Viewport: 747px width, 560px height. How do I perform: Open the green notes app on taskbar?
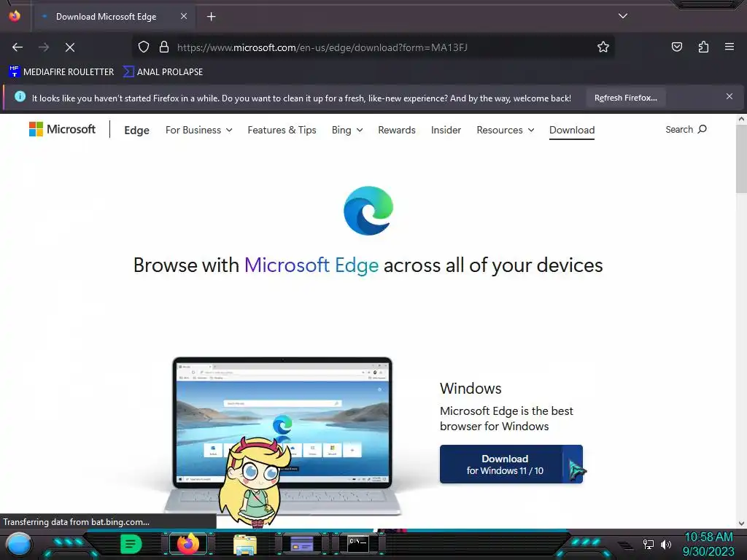(x=131, y=544)
